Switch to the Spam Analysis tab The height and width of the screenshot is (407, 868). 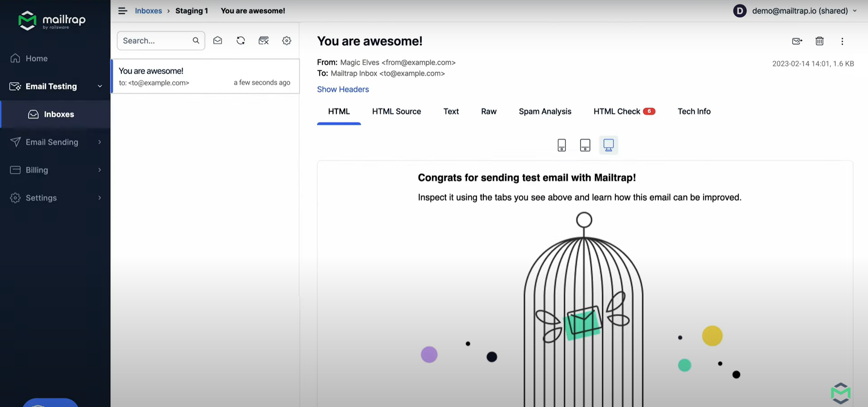(545, 112)
